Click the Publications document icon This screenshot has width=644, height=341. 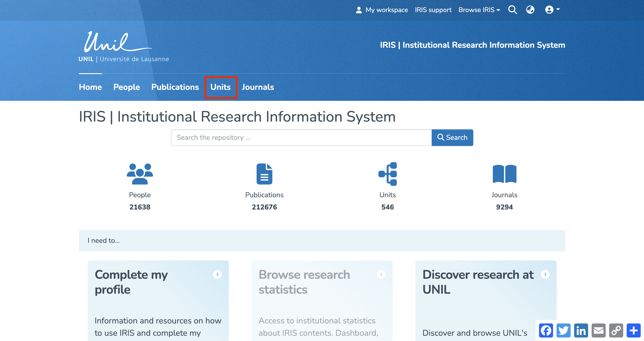point(264,174)
